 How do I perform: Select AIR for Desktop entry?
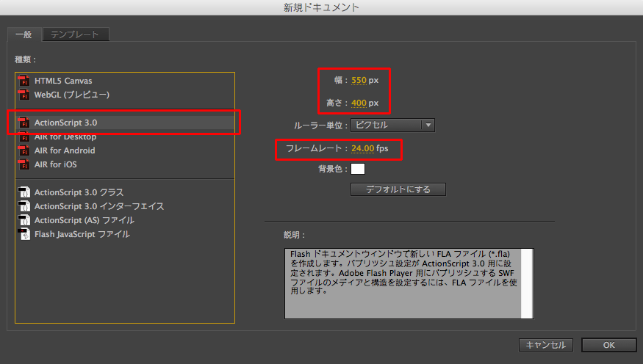(x=125, y=136)
